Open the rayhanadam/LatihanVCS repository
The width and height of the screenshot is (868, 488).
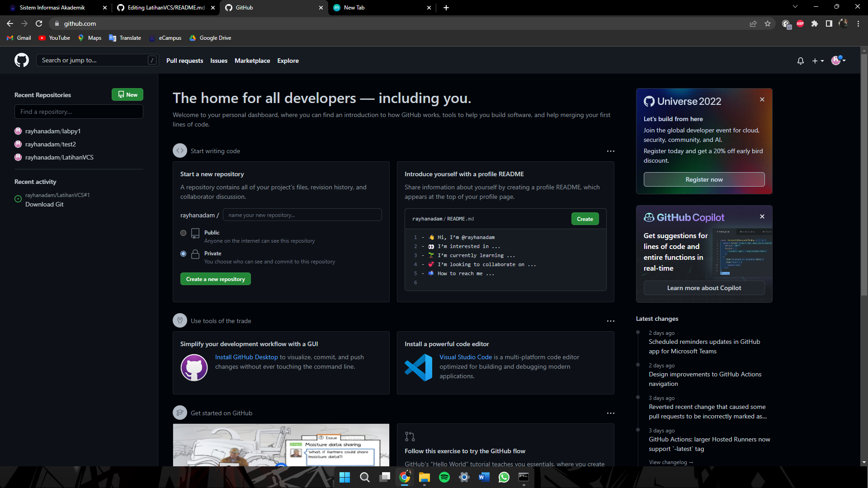tap(59, 157)
